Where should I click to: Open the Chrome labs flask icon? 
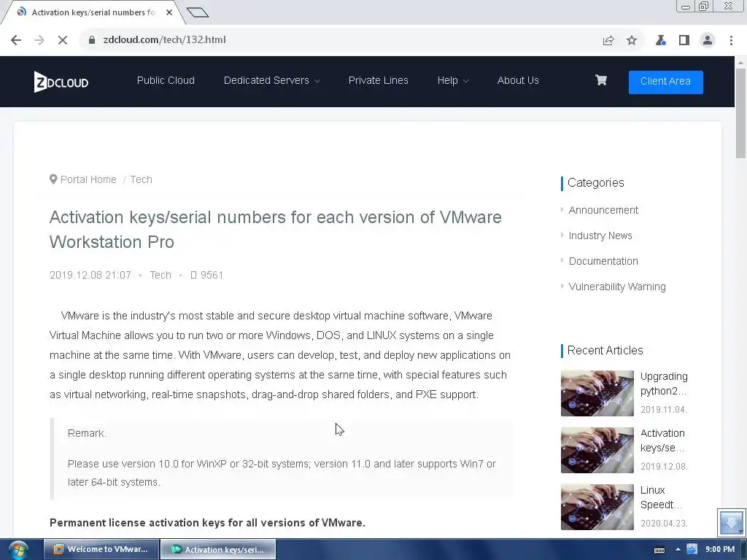click(x=660, y=41)
